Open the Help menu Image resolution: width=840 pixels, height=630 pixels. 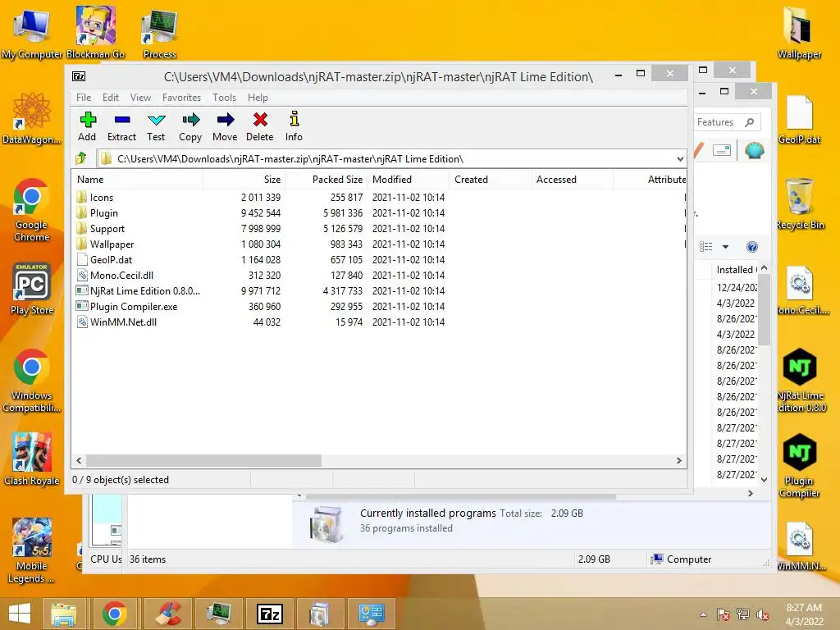[258, 98]
